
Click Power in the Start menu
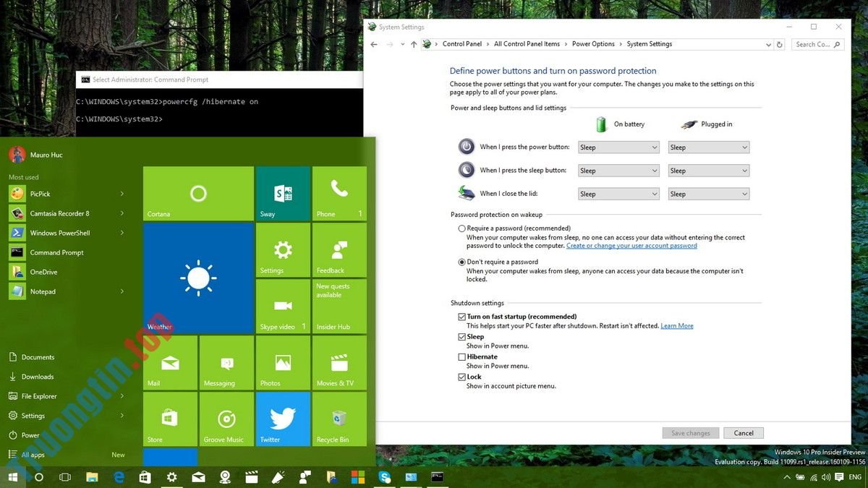(x=30, y=435)
